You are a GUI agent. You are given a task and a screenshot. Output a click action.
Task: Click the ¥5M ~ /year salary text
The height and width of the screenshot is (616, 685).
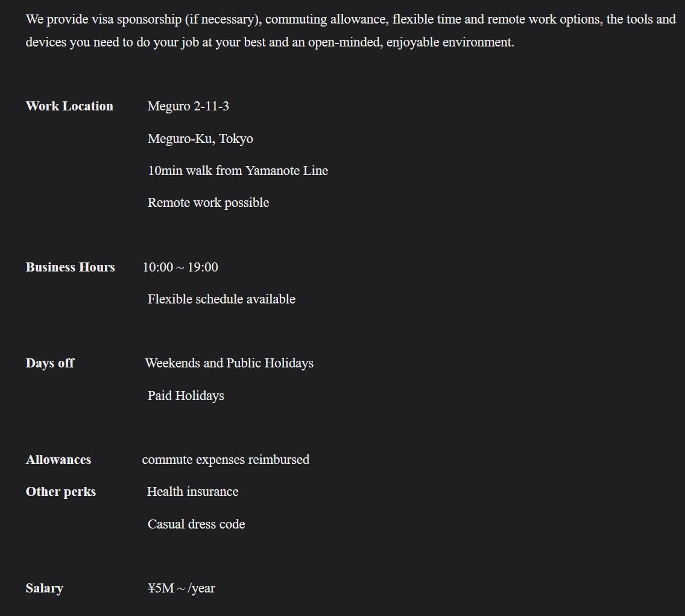tap(182, 588)
